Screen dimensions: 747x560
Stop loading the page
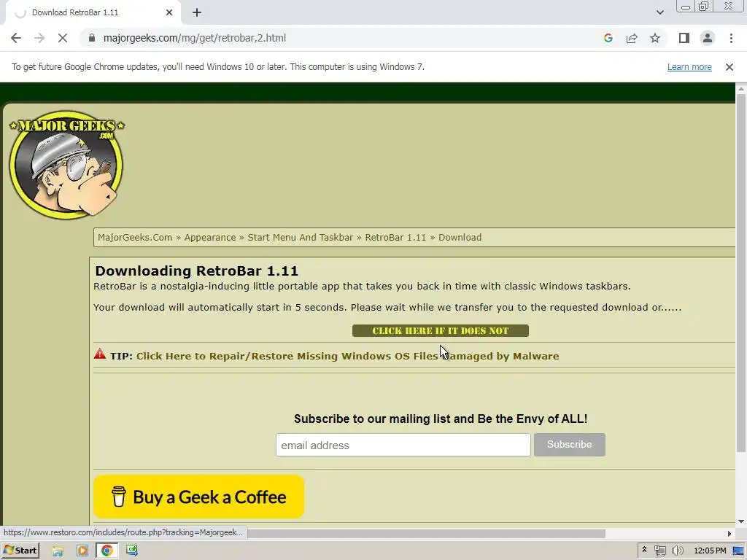pyautogui.click(x=63, y=38)
